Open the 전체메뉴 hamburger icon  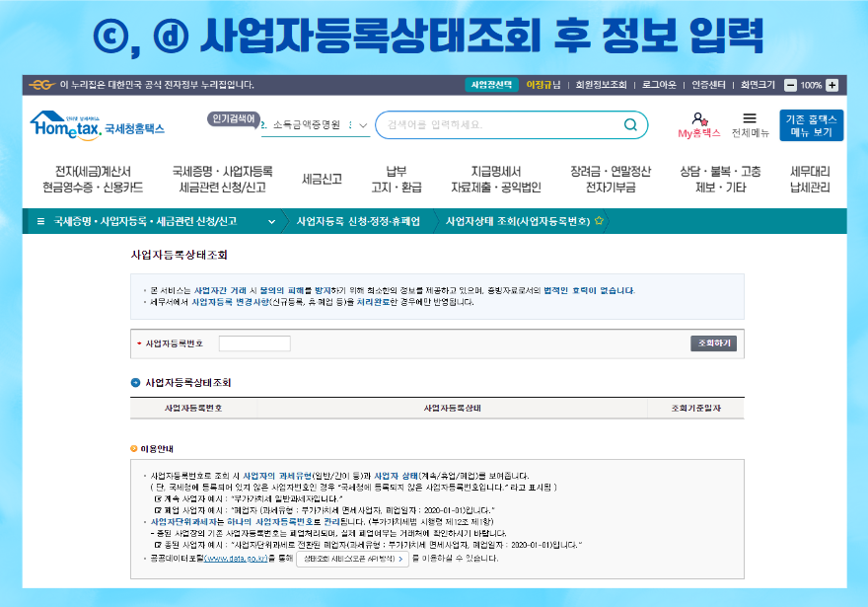(x=748, y=118)
